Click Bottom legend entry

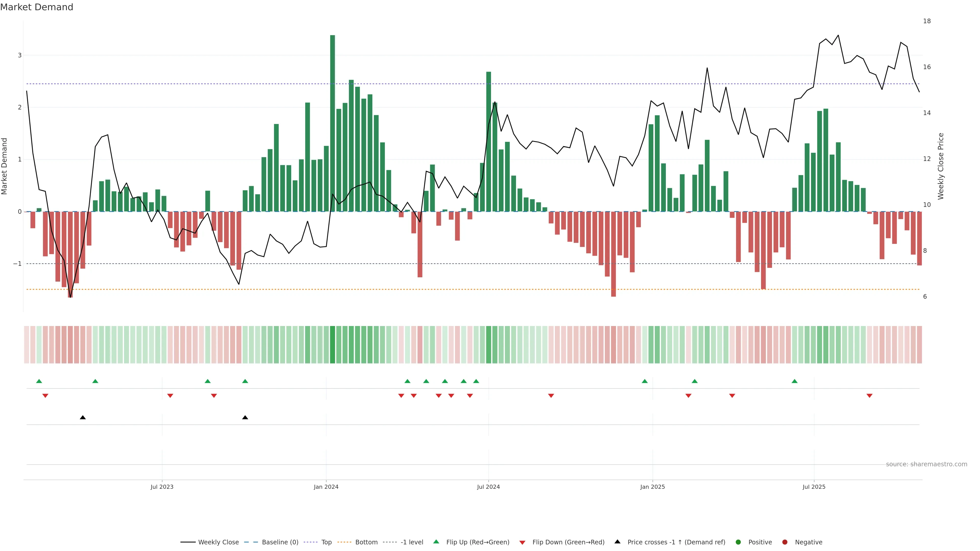point(366,542)
